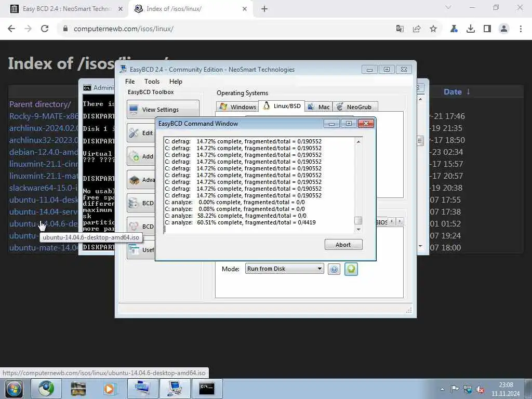Click the command window scrollbar thumb
The image size is (532, 399).
click(358, 220)
